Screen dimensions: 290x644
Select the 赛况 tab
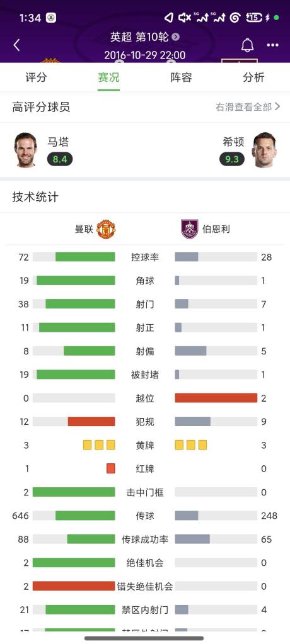pyautogui.click(x=108, y=77)
